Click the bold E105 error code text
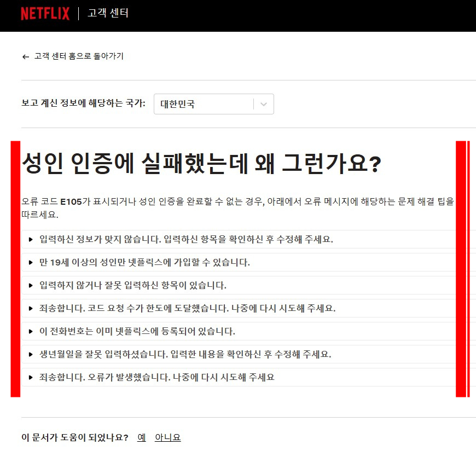 click(x=71, y=201)
